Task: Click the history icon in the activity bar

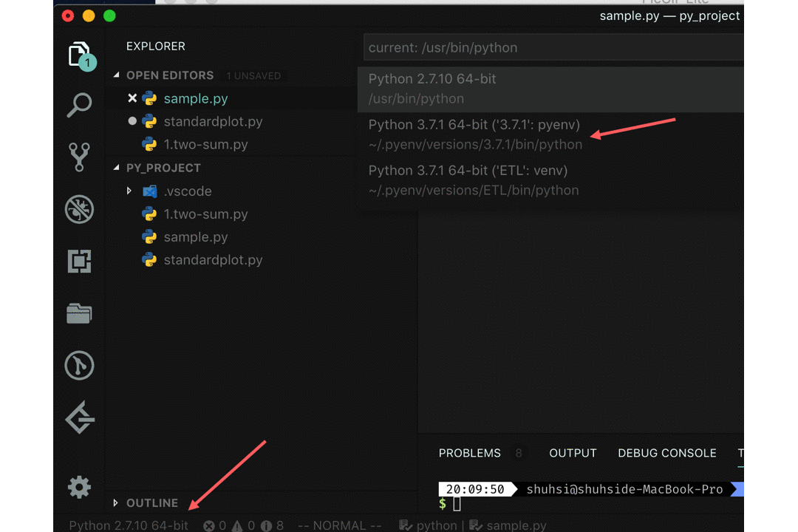Action: 79,365
